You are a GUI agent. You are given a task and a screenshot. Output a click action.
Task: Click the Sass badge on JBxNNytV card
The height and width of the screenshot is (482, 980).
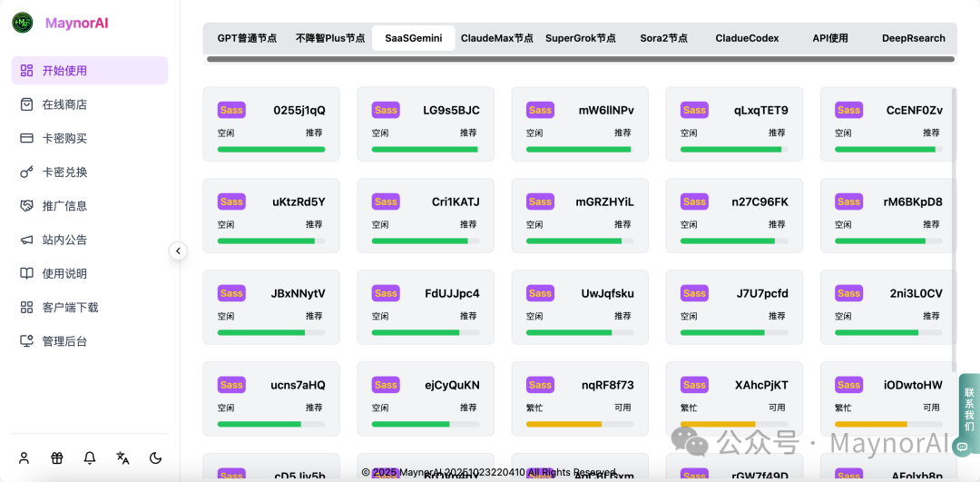click(231, 293)
